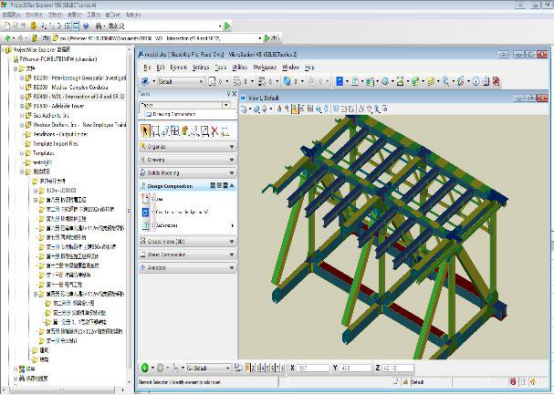The height and width of the screenshot is (395, 554).
Task: Open the Window menu
Action: click(291, 67)
